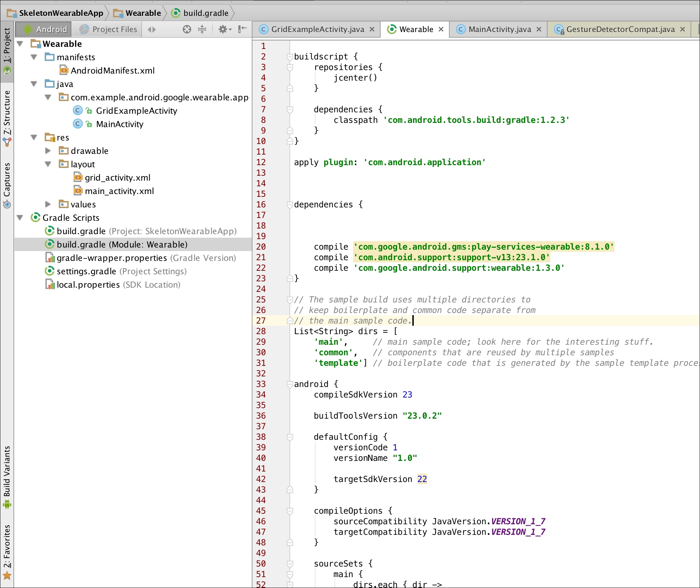
Task: Switch to MainActivity.java tab
Action: tap(499, 29)
